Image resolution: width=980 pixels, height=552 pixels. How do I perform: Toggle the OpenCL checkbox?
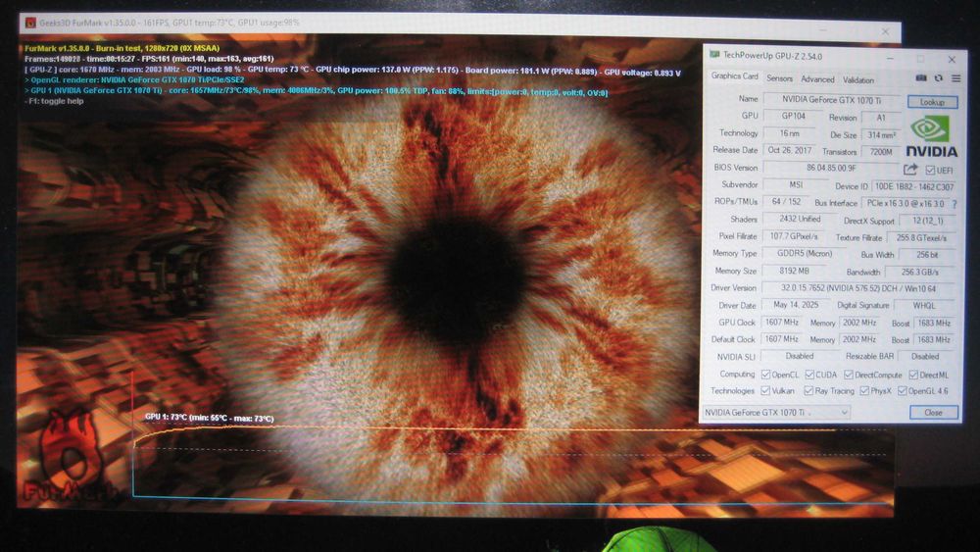pyautogui.click(x=765, y=375)
